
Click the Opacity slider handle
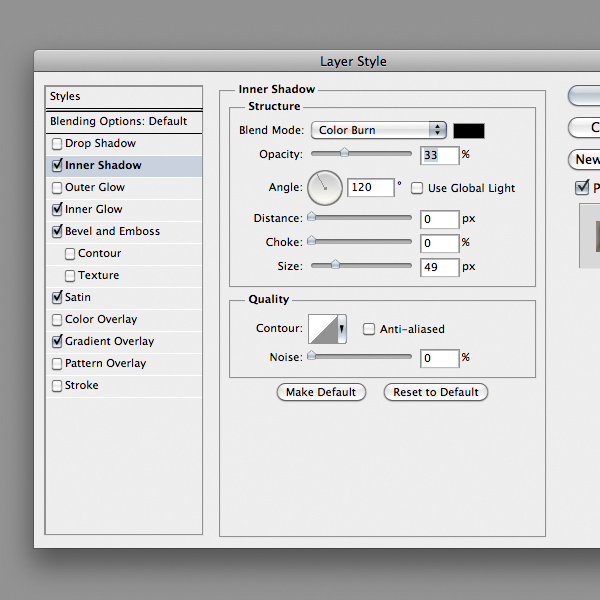[344, 153]
